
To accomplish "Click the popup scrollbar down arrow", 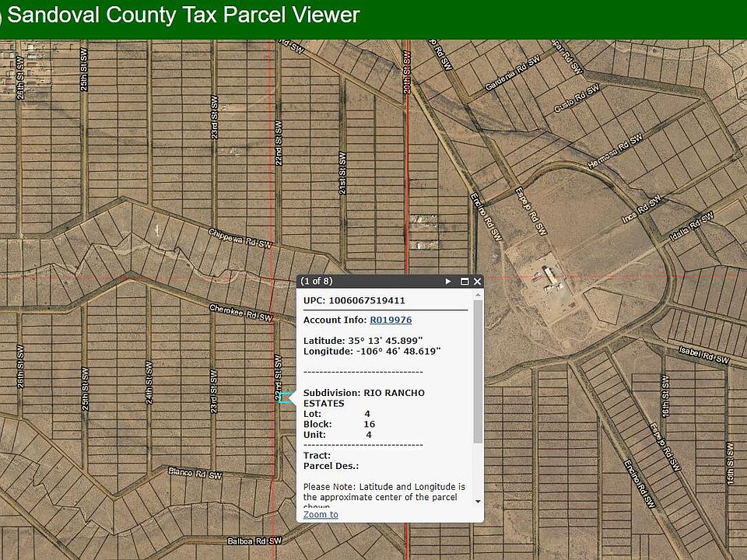I will [x=478, y=502].
